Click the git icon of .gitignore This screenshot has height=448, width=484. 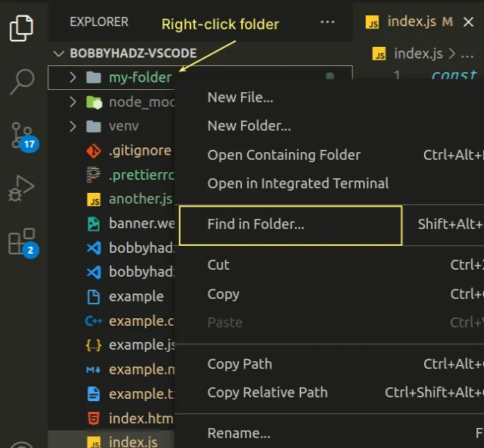coord(94,151)
